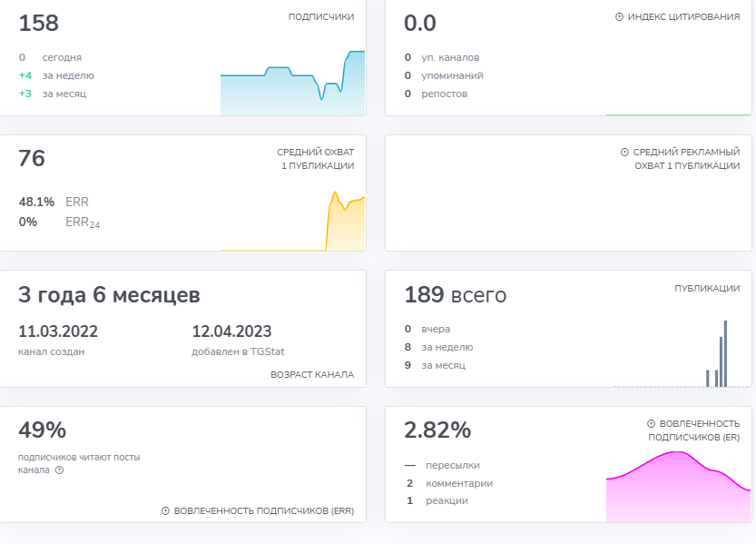The width and height of the screenshot is (756, 544).
Task: Click the '189 всего' publications total
Action: [455, 295]
